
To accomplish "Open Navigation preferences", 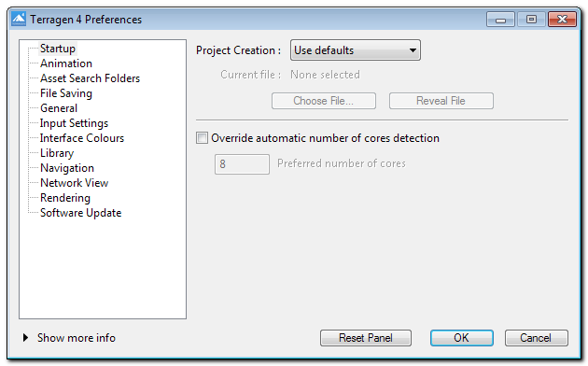I will click(67, 168).
